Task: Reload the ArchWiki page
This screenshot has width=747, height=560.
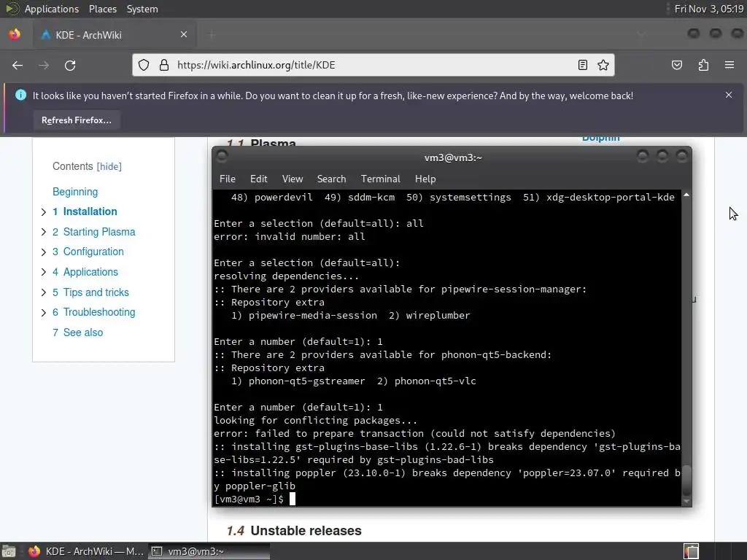Action: (70, 65)
